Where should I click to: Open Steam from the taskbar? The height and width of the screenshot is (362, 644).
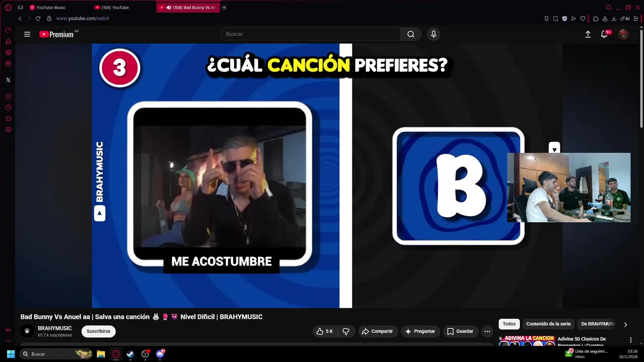pos(130,354)
